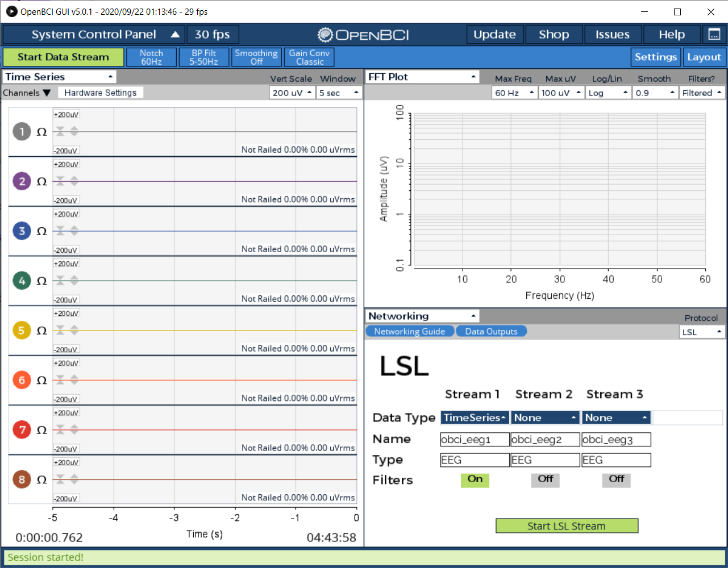This screenshot has width=728, height=568.
Task: Open the Max Freq 60 Hz dropdown
Action: point(514,93)
